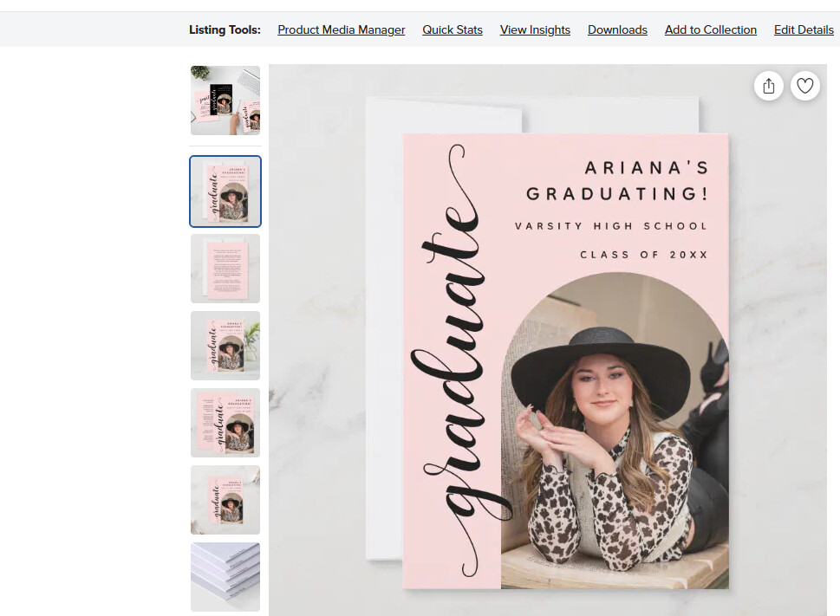Open the Downloads link
This screenshot has width=840, height=616.
tap(617, 30)
